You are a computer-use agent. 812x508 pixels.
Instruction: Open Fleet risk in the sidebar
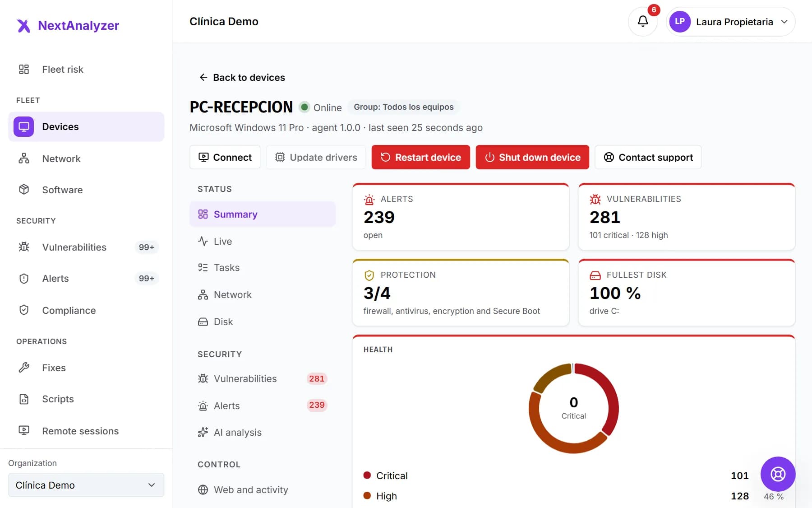pyautogui.click(x=86, y=69)
